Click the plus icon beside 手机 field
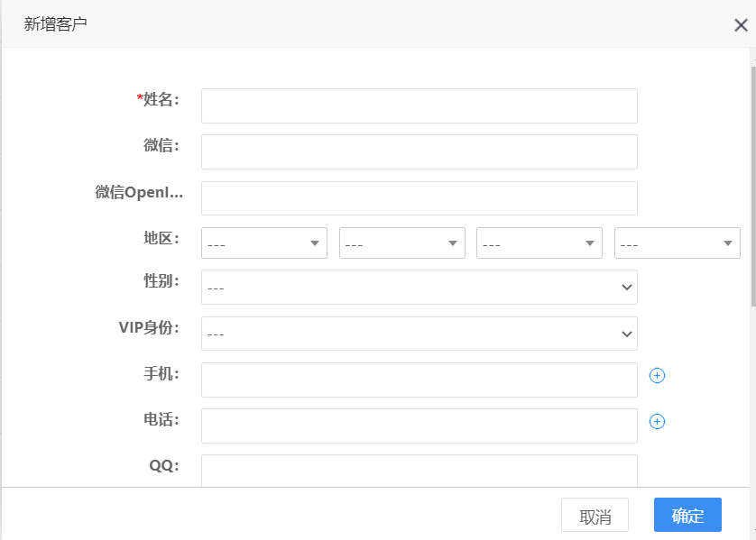Image resolution: width=756 pixels, height=540 pixels. click(657, 376)
